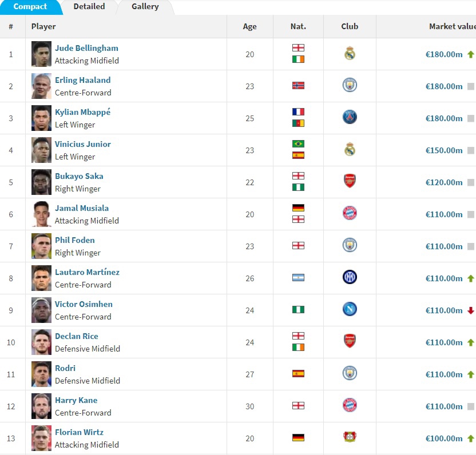The height and width of the screenshot is (455, 476).
Task: Click Arsenal crest in Bukayo Saka's row
Action: click(x=350, y=181)
